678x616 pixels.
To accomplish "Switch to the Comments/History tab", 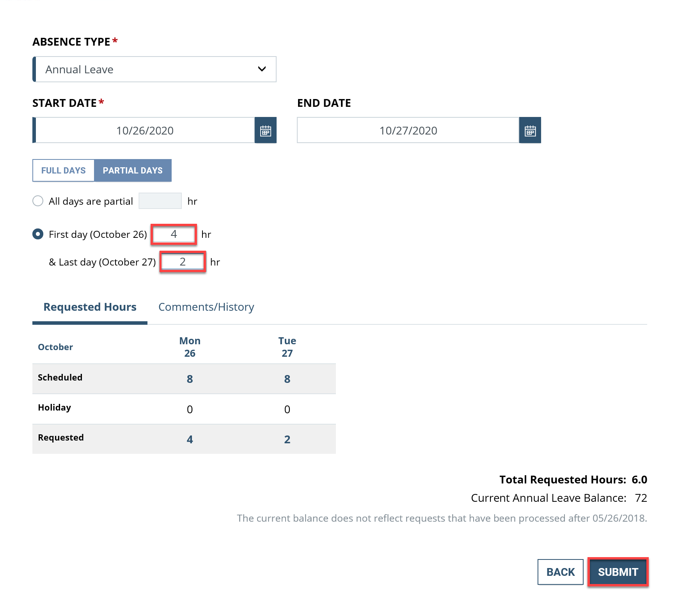I will coord(206,307).
